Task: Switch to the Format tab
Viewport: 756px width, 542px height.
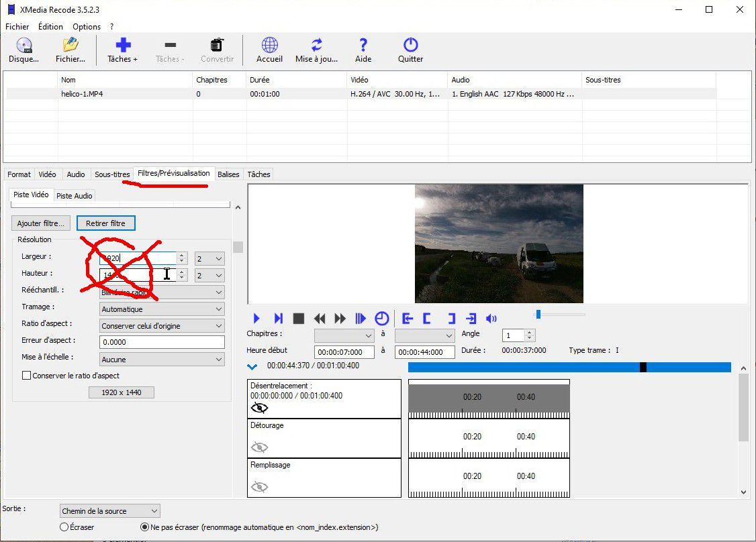Action: 19,174
